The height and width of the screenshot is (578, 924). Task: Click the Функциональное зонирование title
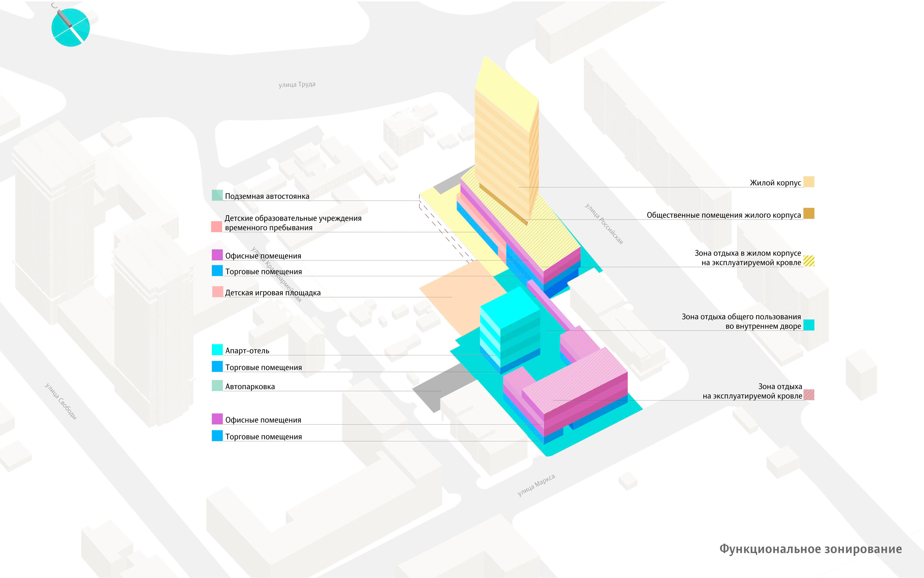pyautogui.click(x=810, y=549)
